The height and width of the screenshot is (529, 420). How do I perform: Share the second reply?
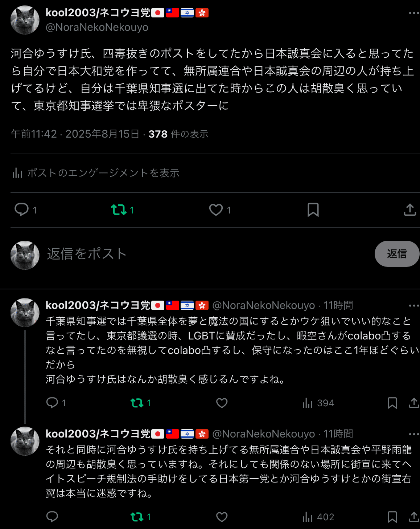[414, 517]
